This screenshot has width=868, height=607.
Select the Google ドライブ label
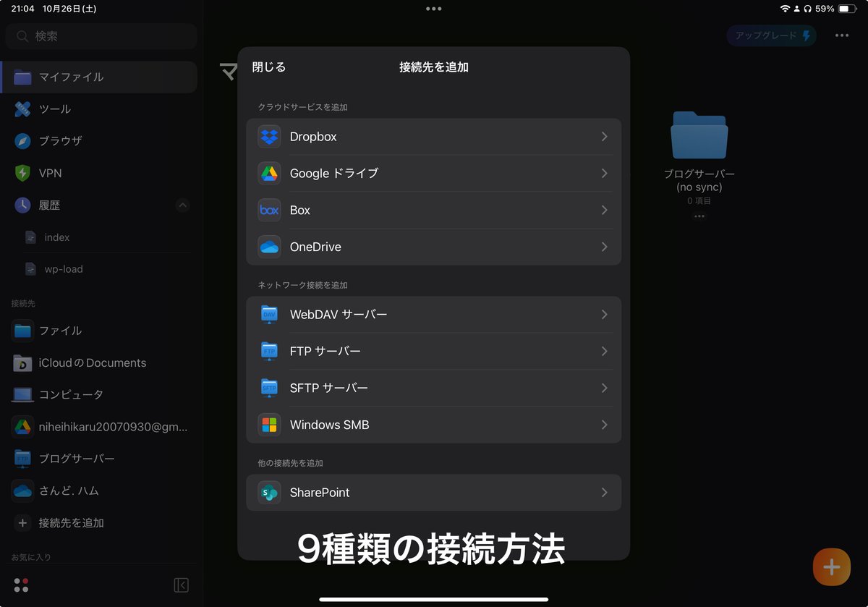point(334,174)
